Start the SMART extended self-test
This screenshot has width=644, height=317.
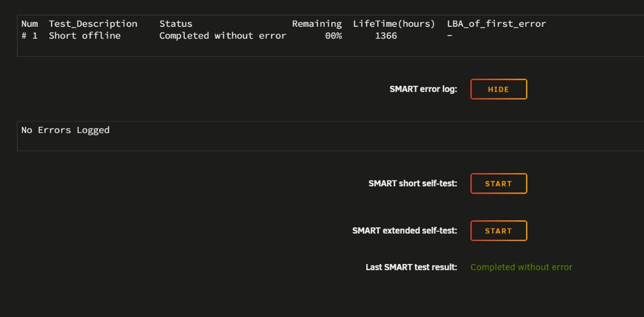(498, 231)
